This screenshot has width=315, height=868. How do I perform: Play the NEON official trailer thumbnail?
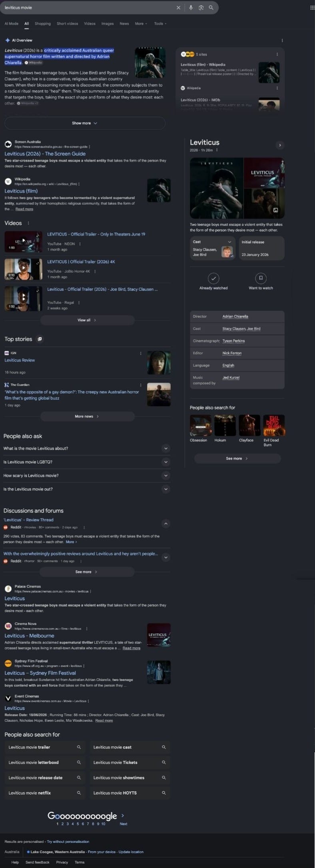tap(23, 242)
